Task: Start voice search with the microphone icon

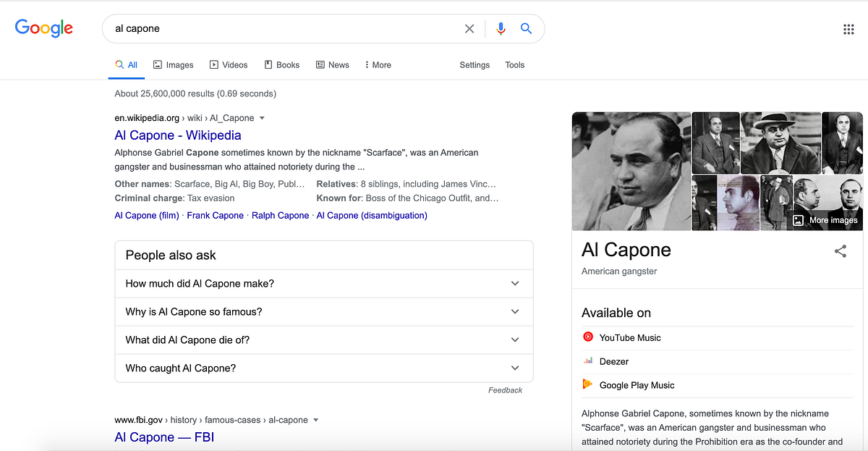Action: (501, 29)
